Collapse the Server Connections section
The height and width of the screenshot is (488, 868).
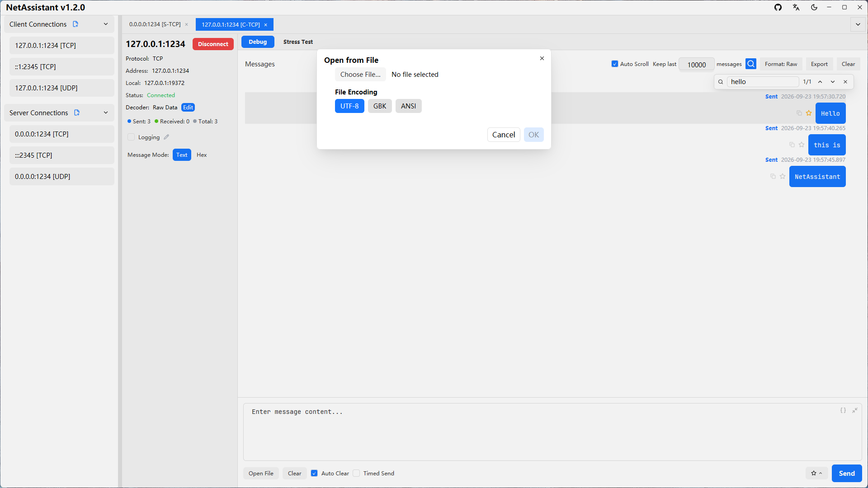click(x=106, y=113)
